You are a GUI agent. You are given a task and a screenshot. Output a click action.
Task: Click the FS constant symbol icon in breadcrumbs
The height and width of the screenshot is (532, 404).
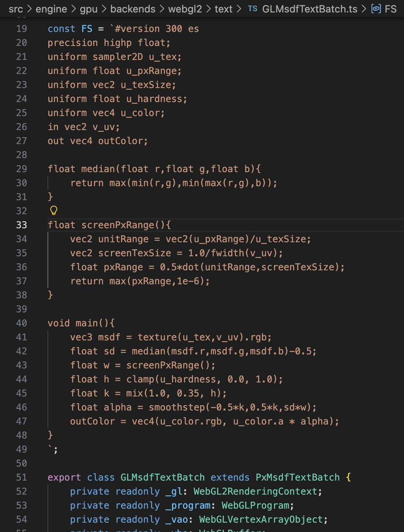pos(376,9)
